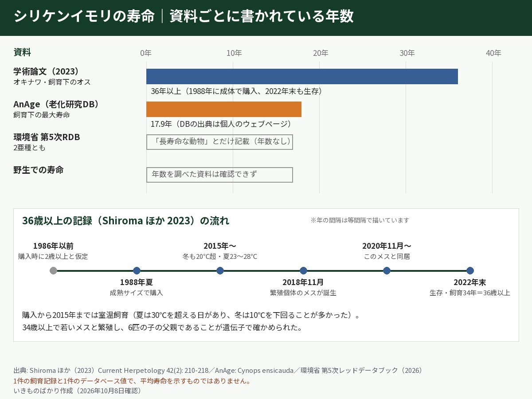
Task: Click the subtitle オキナワ・飼育下のオス
Action: coord(52,82)
